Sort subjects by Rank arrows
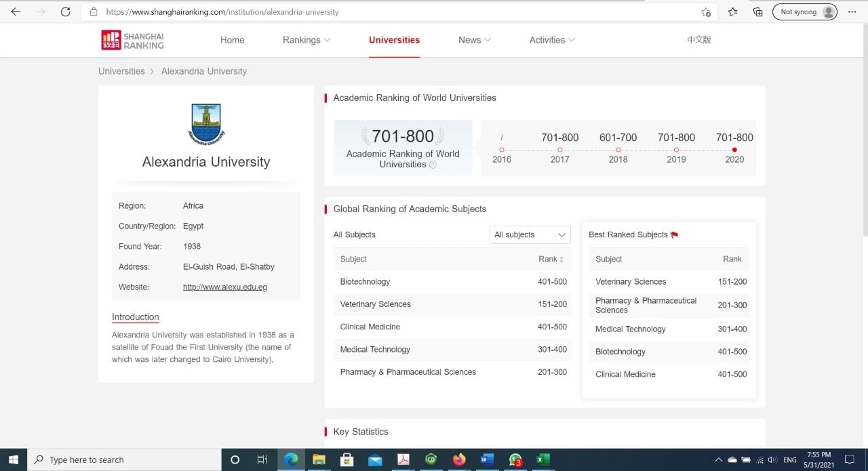 coord(561,260)
